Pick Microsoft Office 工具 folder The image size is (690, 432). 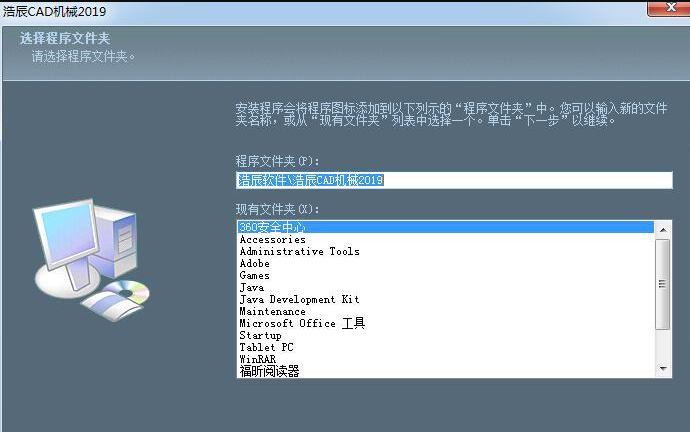point(445,323)
